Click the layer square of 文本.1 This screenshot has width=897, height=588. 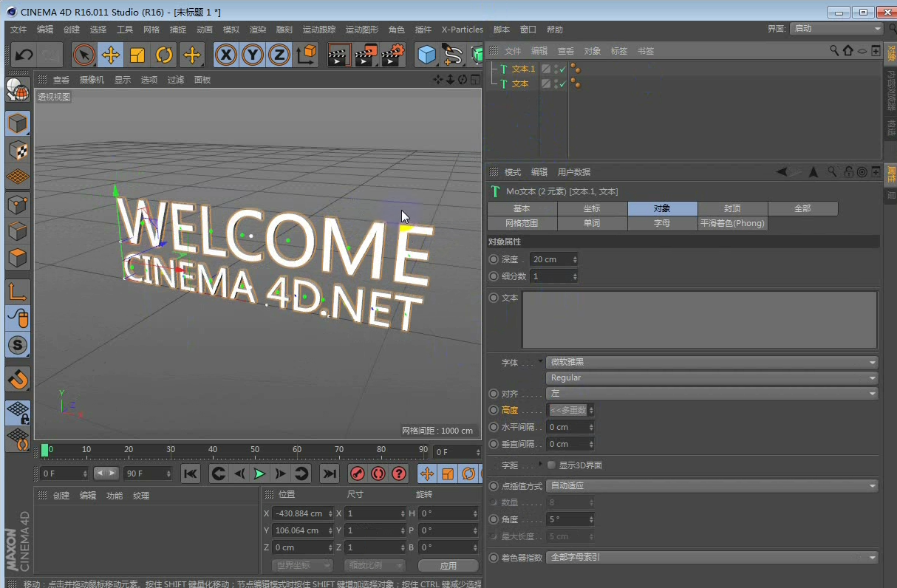546,69
